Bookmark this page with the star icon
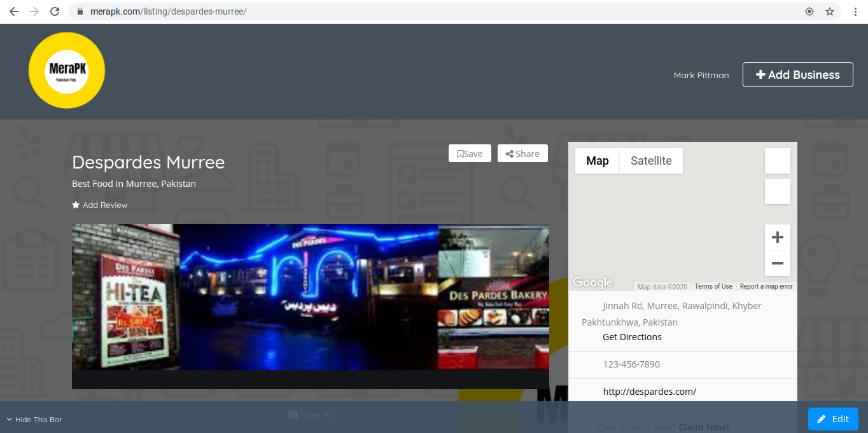 pos(830,11)
